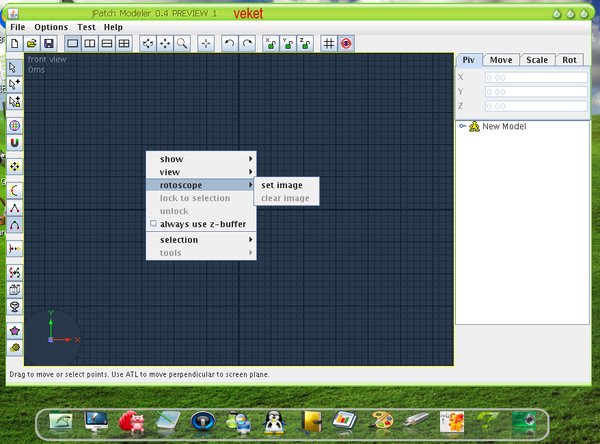Choose 'set image' from rotoscope submenu

tap(282, 185)
